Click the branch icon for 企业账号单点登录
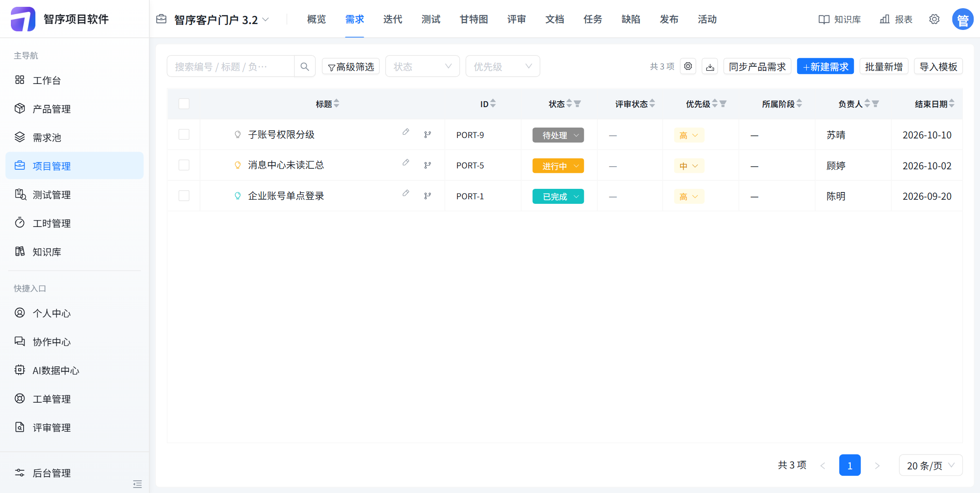 pos(427,196)
